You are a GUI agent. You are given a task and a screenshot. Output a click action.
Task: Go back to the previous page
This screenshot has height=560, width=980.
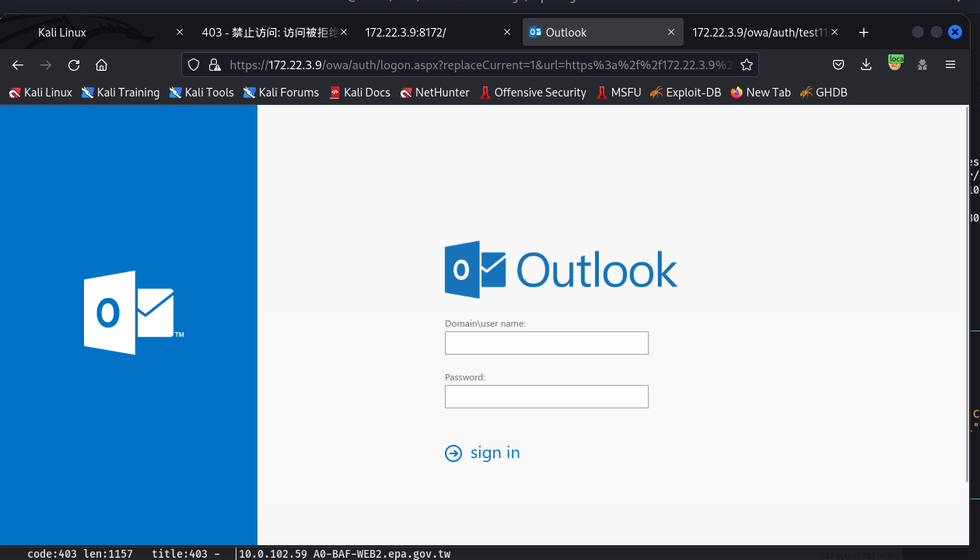[x=18, y=65]
